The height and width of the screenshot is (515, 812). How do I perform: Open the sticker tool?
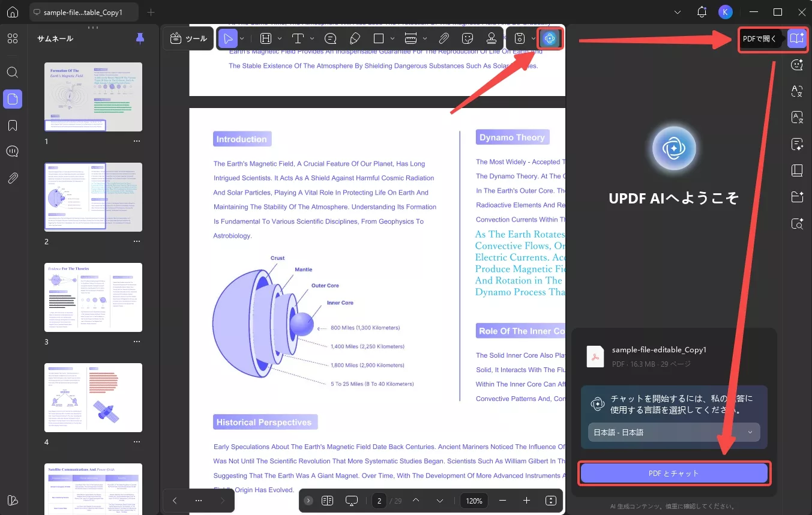pos(468,38)
